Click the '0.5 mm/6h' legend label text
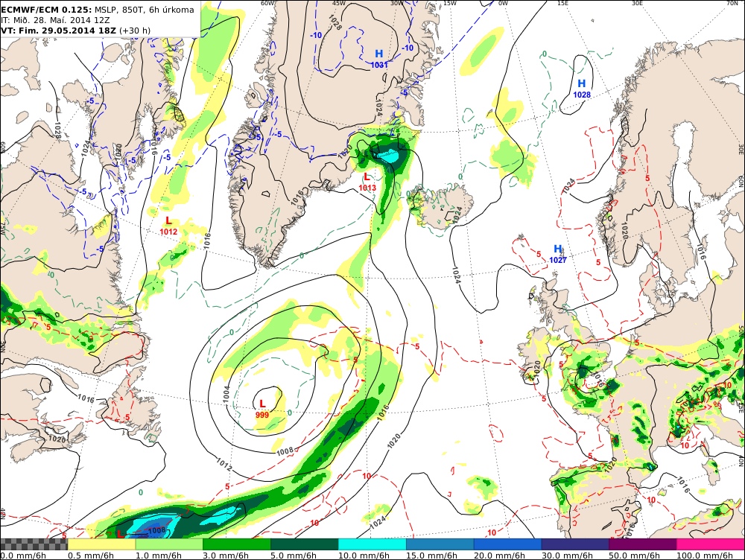The height and width of the screenshot is (560, 745). (91, 556)
